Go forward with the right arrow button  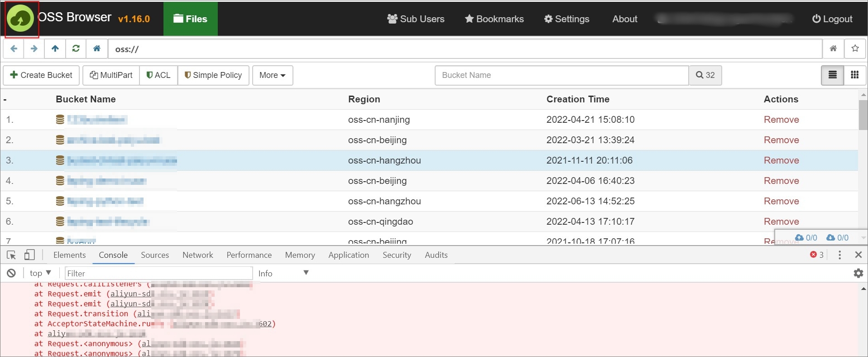coord(34,48)
